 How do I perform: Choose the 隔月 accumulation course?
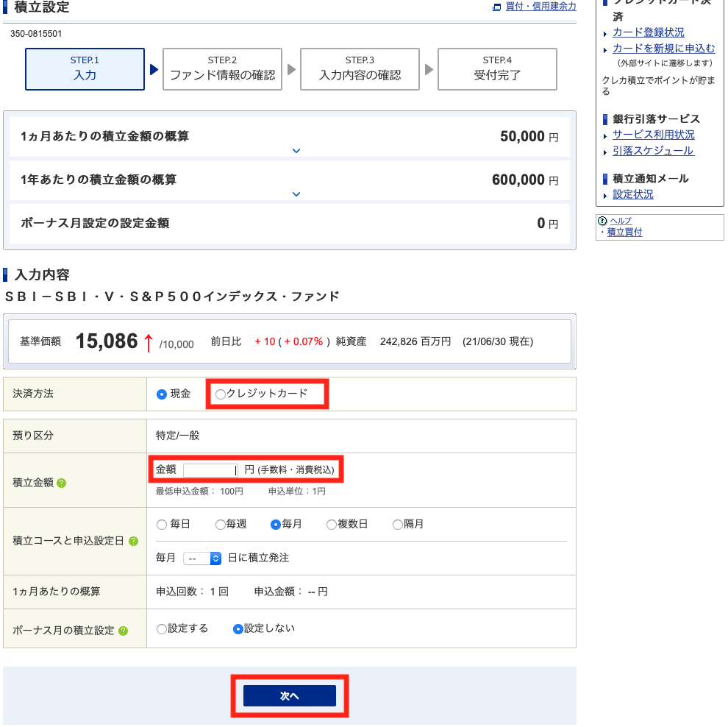[397, 525]
